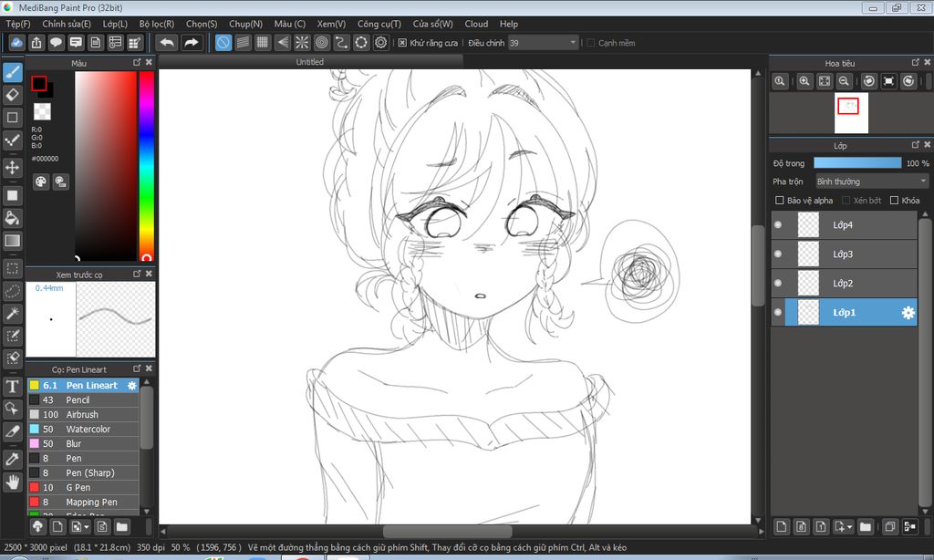Close the Xem trước cọ panel
This screenshot has height=560, width=934.
click(149, 274)
